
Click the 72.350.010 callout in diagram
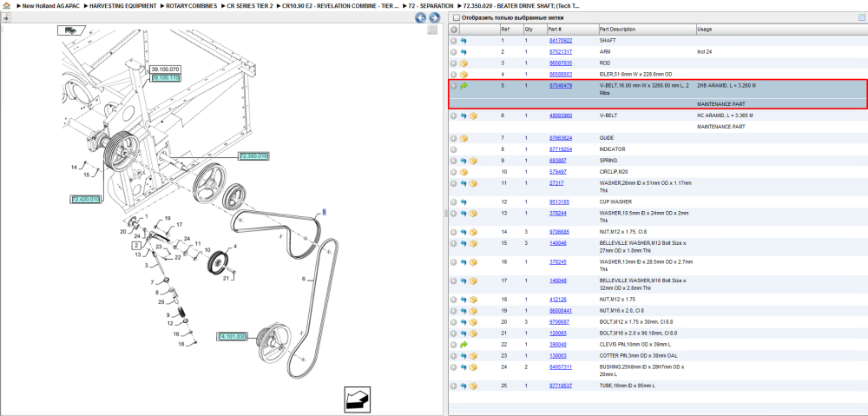click(x=253, y=156)
